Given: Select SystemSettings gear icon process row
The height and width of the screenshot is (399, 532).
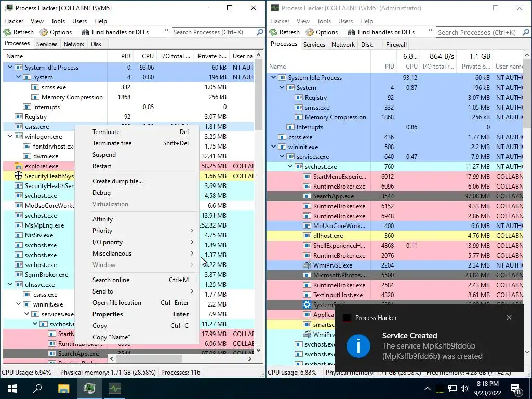Looking at the screenshot, I should 307,304.
